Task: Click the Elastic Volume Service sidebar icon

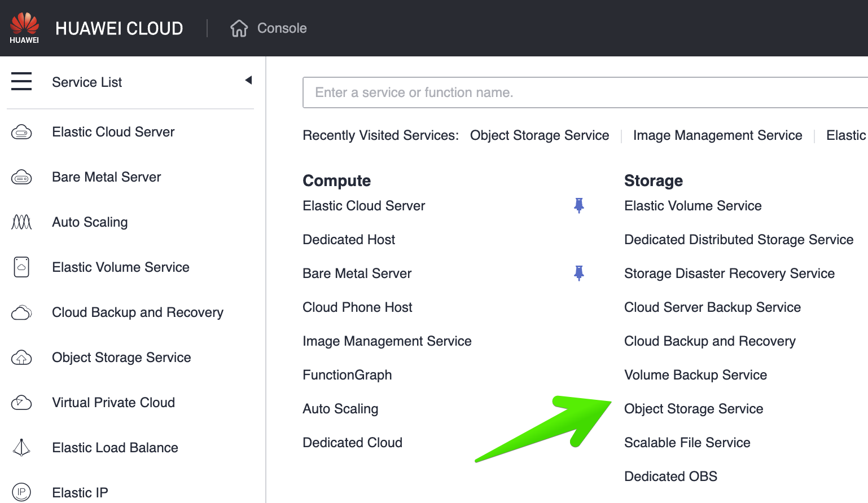Action: [21, 267]
